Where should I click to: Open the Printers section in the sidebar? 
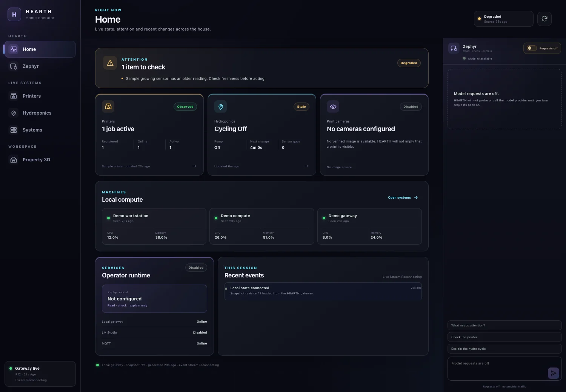tap(40, 96)
